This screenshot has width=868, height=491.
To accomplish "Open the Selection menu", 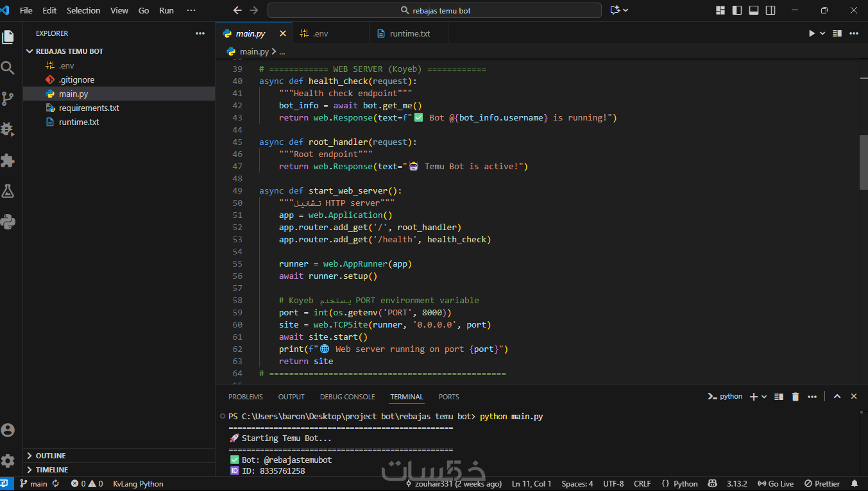I will click(83, 10).
